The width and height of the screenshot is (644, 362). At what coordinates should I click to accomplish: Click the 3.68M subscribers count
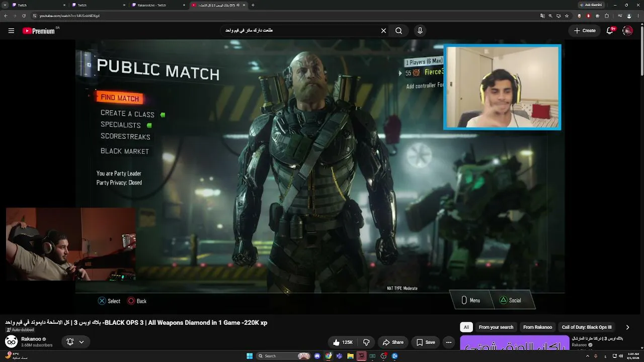click(37, 345)
